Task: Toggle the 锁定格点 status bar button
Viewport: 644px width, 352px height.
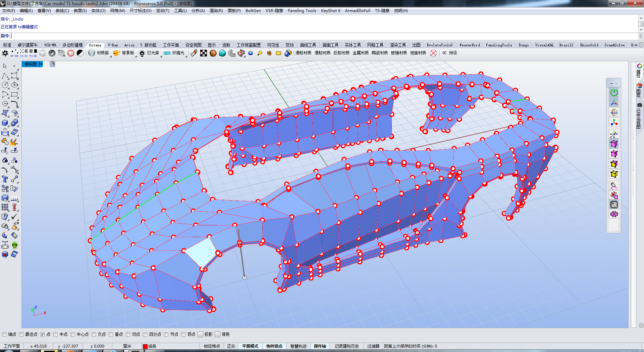Action: click(x=212, y=346)
